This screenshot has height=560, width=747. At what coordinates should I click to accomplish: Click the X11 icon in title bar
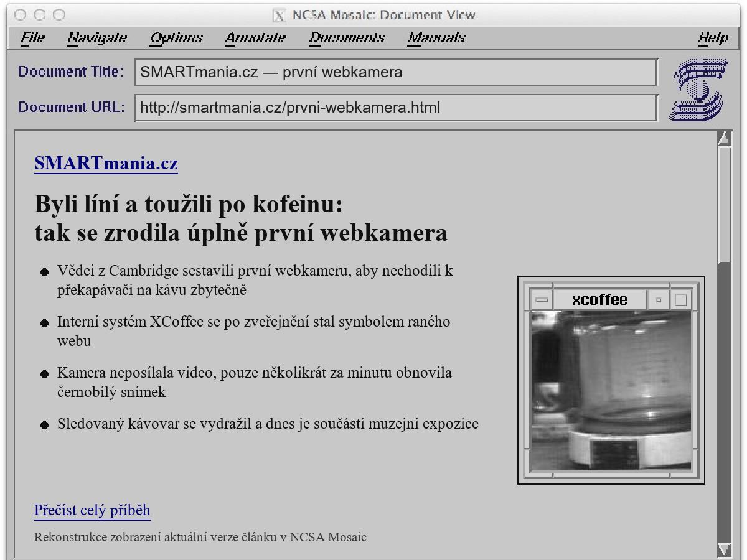point(280,16)
